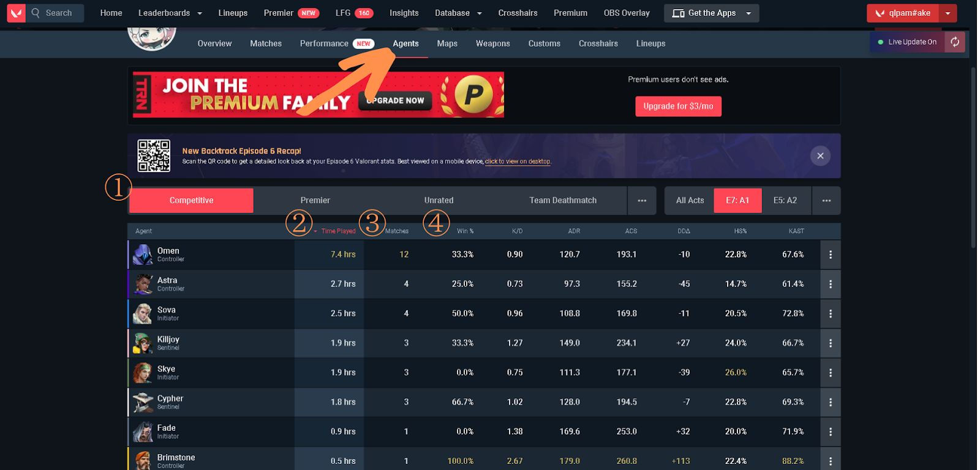This screenshot has height=470, width=980.
Task: Sort the table by Time Played
Action: pyautogui.click(x=338, y=231)
